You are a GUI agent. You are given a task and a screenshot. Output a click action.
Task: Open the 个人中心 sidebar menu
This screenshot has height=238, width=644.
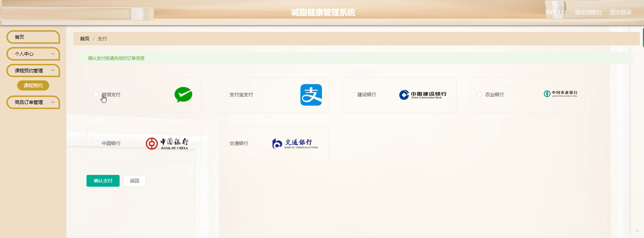[x=33, y=54]
